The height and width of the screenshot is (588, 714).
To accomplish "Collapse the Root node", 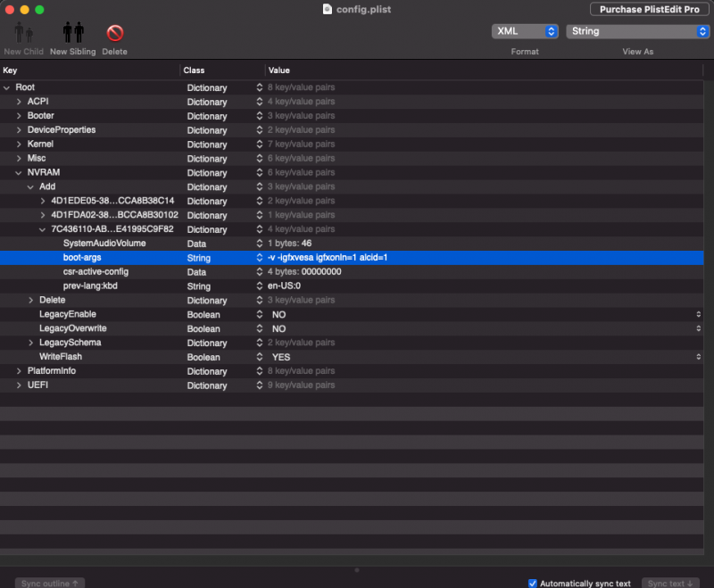I will (x=6, y=87).
